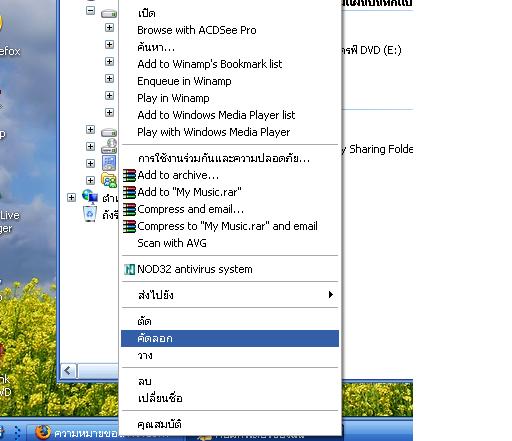
Task: Click WinRAR icon beside Add to "My Music.rar"
Action: [x=129, y=192]
